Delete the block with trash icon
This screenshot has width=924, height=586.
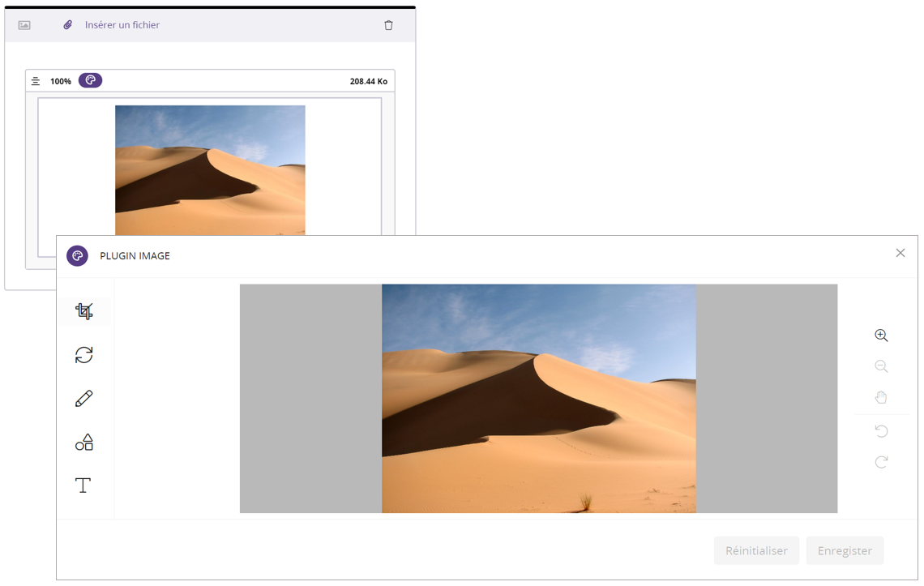388,25
